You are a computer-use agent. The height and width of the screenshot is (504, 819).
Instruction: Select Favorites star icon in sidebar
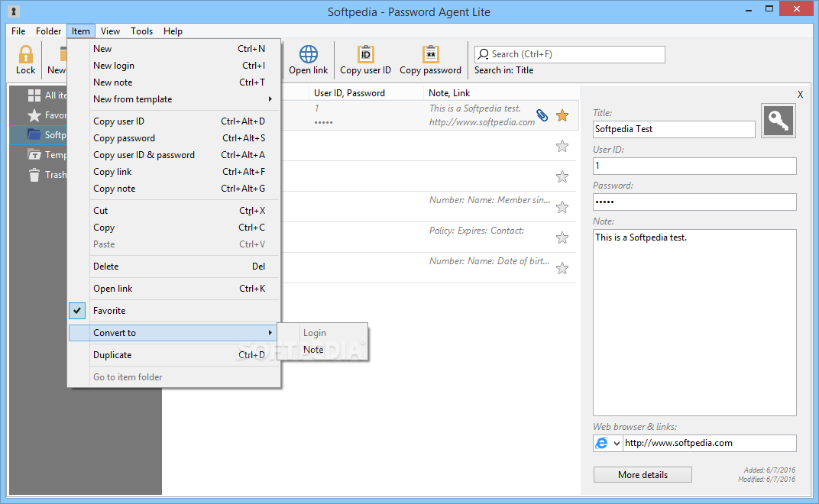pyautogui.click(x=34, y=115)
